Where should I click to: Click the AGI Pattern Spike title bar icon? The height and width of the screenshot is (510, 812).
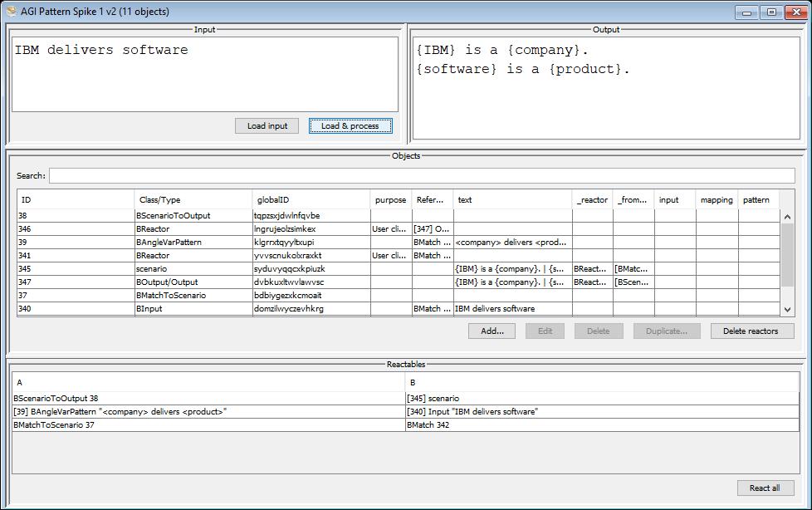pos(11,12)
